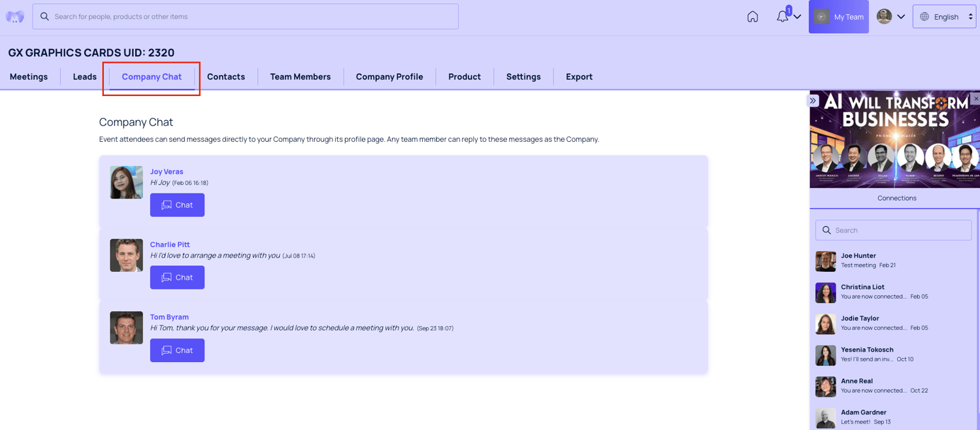980x430 pixels.
Task: Click Adam Gardner's avatar
Action: [826, 418]
